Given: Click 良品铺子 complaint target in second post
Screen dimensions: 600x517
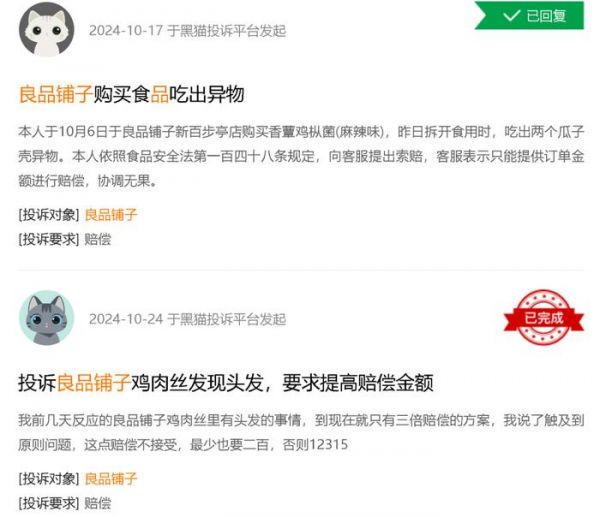Looking at the screenshot, I should tap(111, 479).
